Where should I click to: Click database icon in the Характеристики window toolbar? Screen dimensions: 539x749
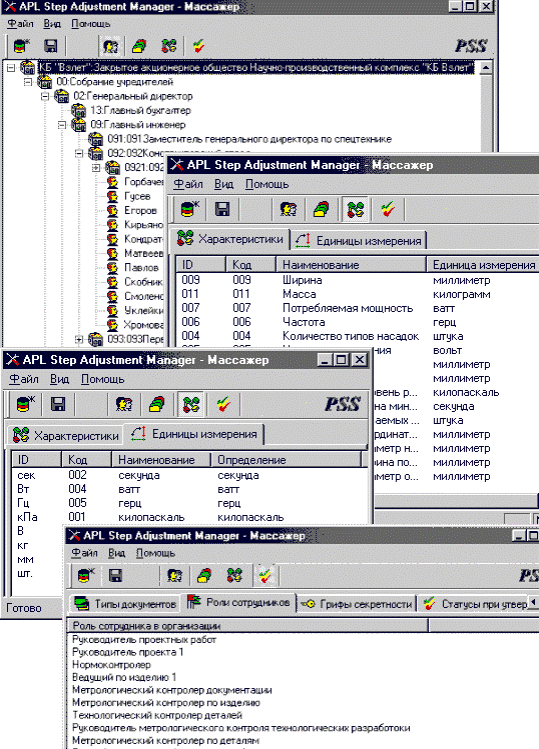[190, 209]
